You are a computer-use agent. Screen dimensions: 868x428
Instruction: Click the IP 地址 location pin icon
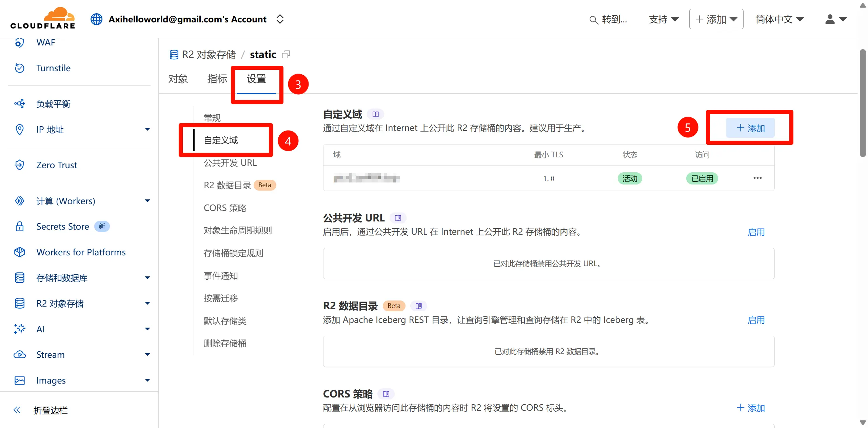coord(20,130)
